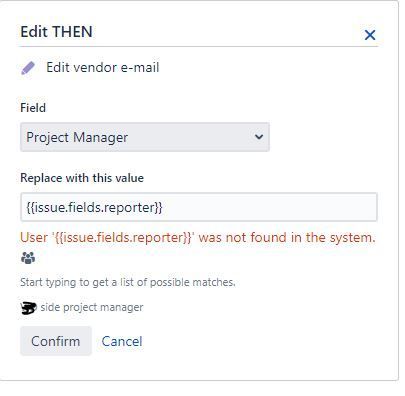Screen dimensions: 405x396
Task: Expand the Field dropdown chevron arrow
Action: tap(259, 137)
